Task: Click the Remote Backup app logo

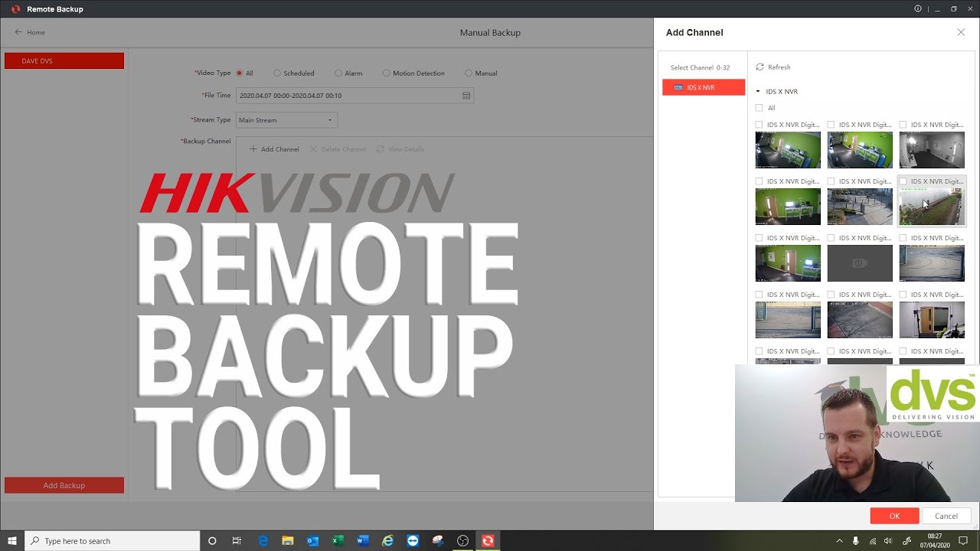Action: click(15, 9)
